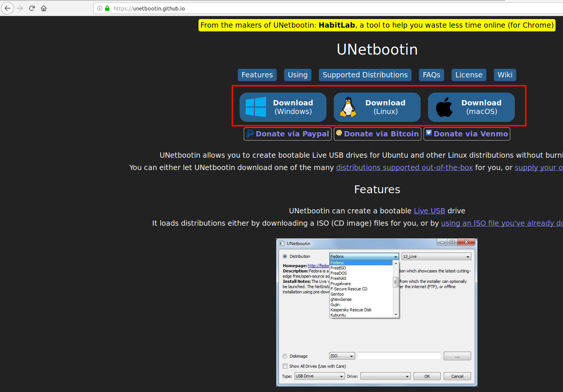Click the UNetbootin page heading
563x392 pixels.
[377, 49]
